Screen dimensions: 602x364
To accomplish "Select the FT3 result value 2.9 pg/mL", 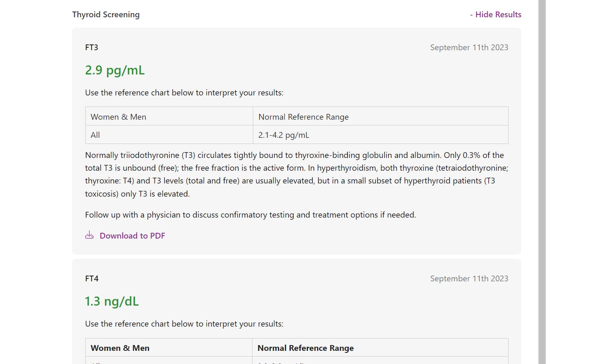I will (114, 70).
